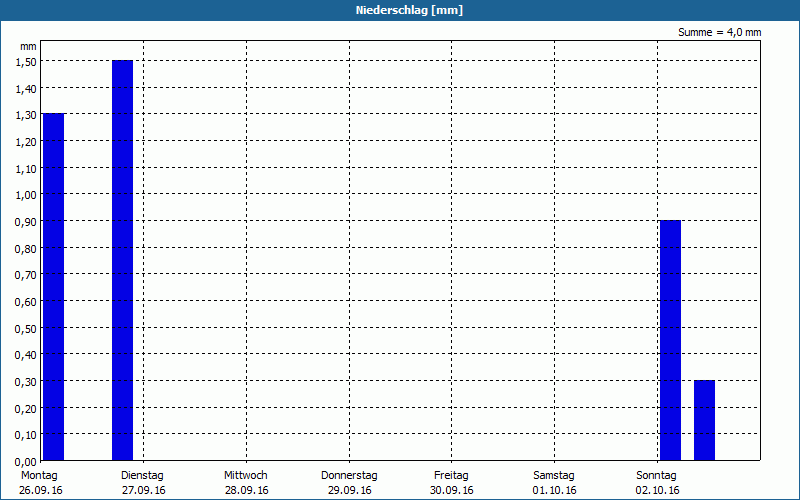Viewport: 800px width, 500px height.
Task: Click the 0,30 y-axis value
Action: (26, 382)
